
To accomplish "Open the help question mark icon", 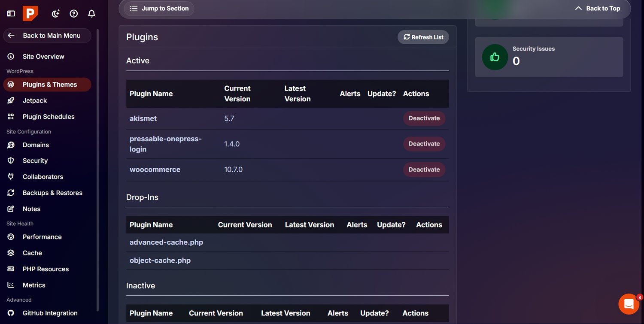I will [x=74, y=14].
